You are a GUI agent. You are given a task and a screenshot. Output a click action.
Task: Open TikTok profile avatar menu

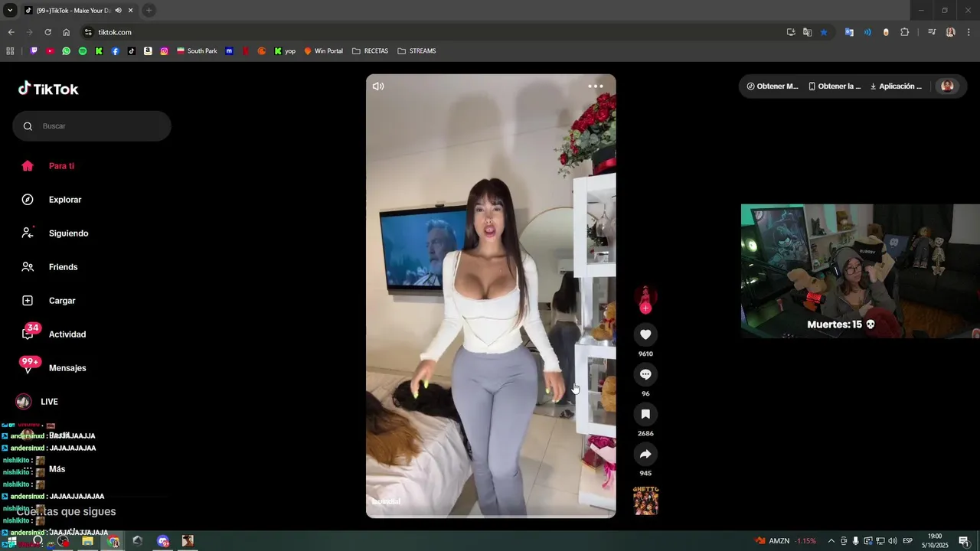(947, 86)
